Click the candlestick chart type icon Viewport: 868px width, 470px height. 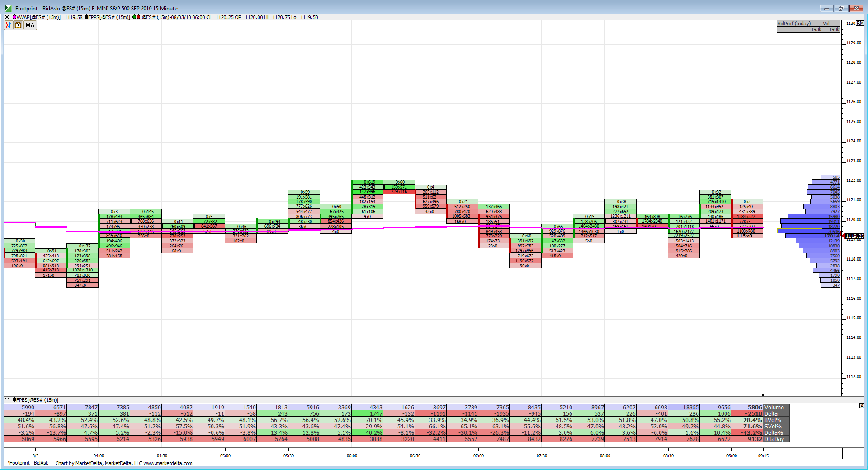pyautogui.click(x=8, y=25)
